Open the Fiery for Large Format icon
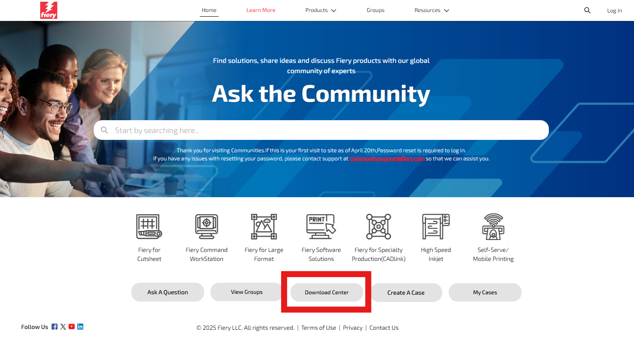Image resolution: width=634 pixels, height=364 pixels. coord(264,226)
